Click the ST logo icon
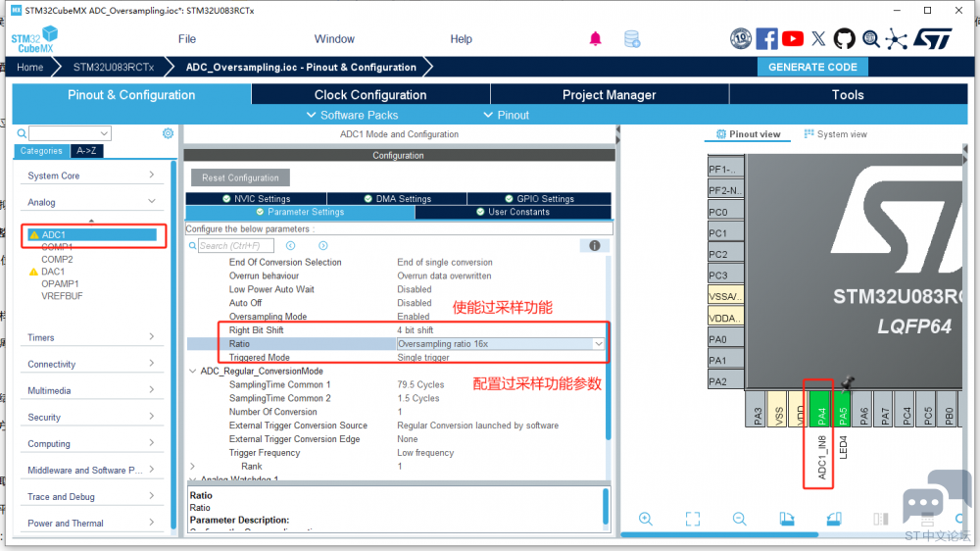 pyautogui.click(x=933, y=39)
